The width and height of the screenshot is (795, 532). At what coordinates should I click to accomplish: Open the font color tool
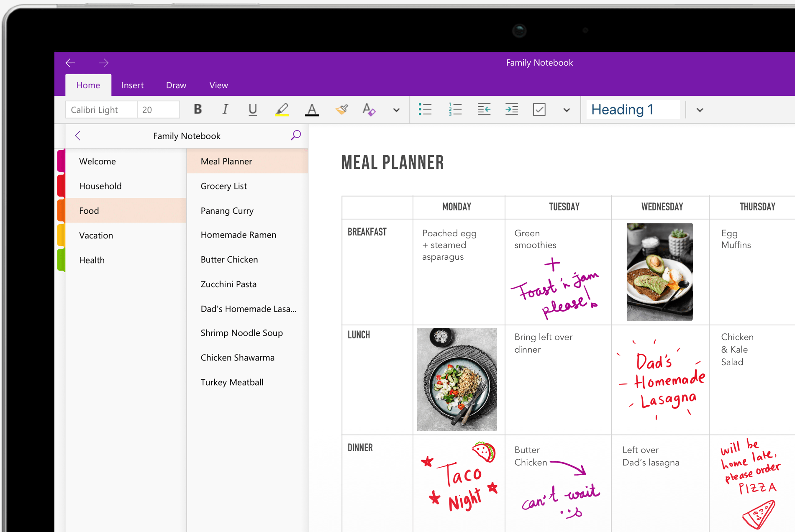312,110
